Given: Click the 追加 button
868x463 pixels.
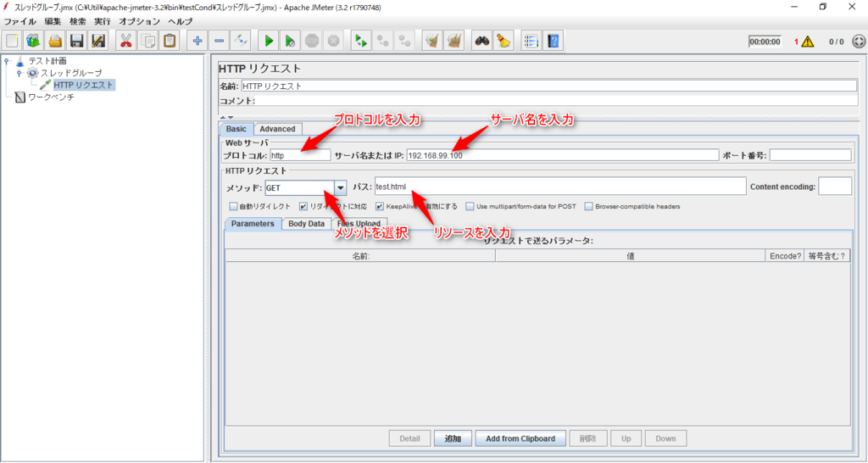Looking at the screenshot, I should pyautogui.click(x=453, y=438).
